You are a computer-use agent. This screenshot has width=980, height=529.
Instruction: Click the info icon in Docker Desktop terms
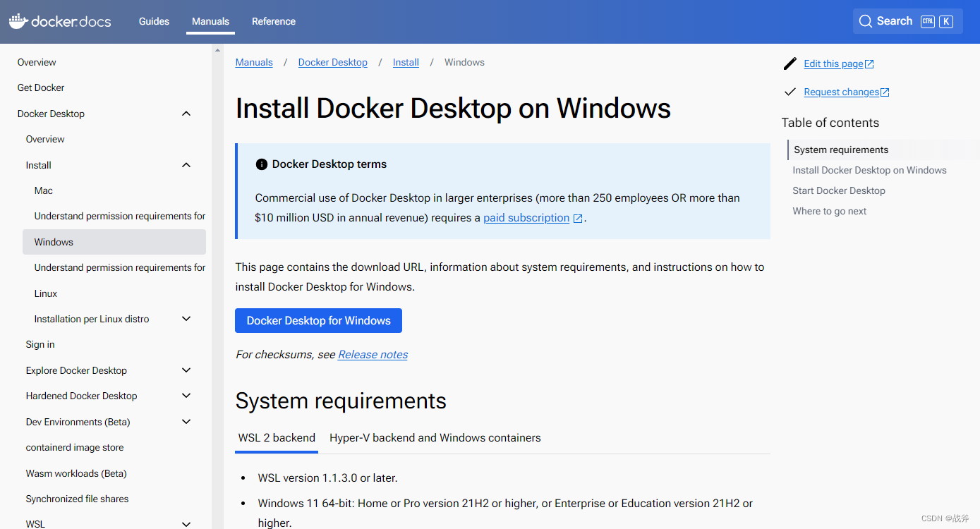(x=261, y=164)
